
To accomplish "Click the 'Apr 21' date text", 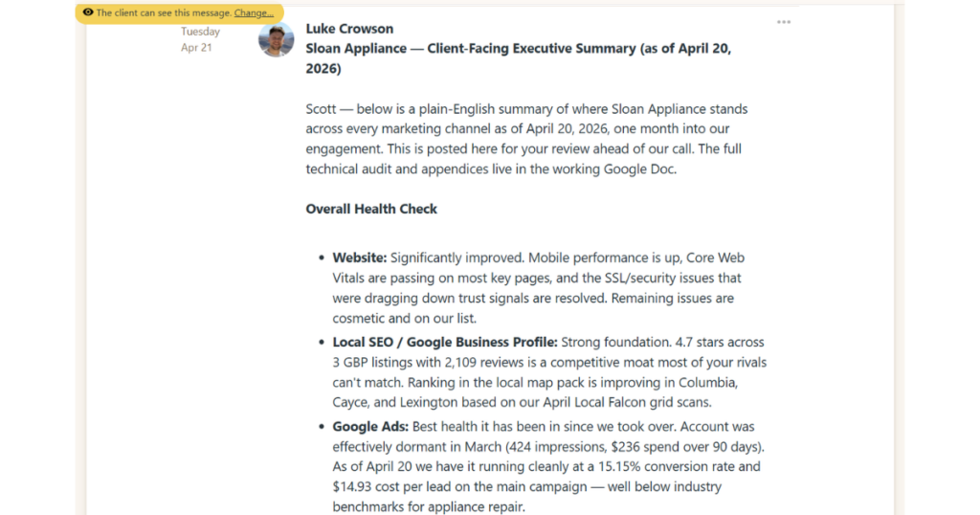I will click(196, 48).
